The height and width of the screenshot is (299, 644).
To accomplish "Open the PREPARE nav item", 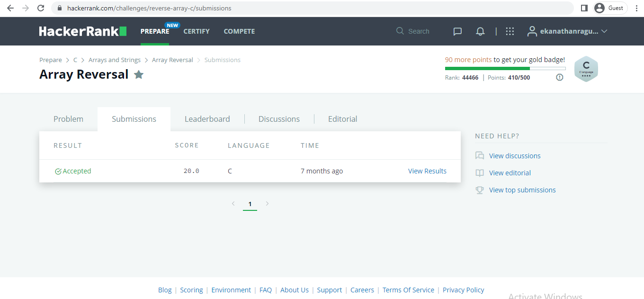I will tap(155, 31).
